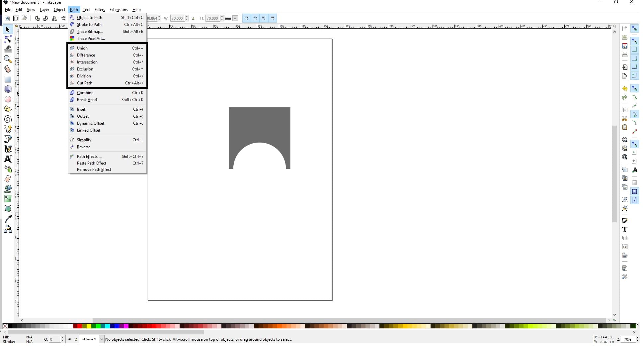Pick the Paint Bucket fill tool

(x=8, y=189)
